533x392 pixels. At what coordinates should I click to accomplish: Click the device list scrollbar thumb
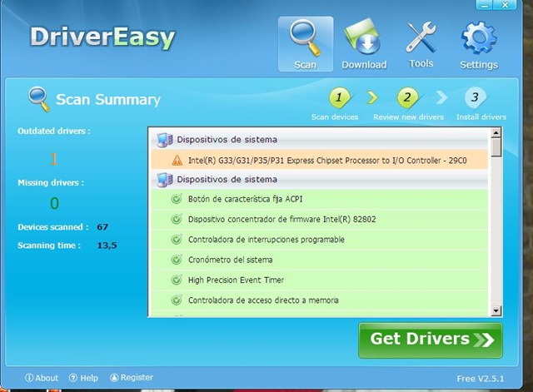[x=496, y=147]
